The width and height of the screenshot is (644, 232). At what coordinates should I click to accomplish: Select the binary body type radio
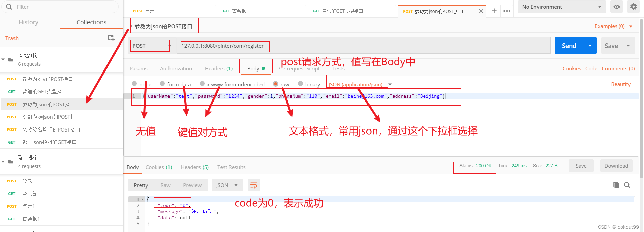(x=300, y=84)
